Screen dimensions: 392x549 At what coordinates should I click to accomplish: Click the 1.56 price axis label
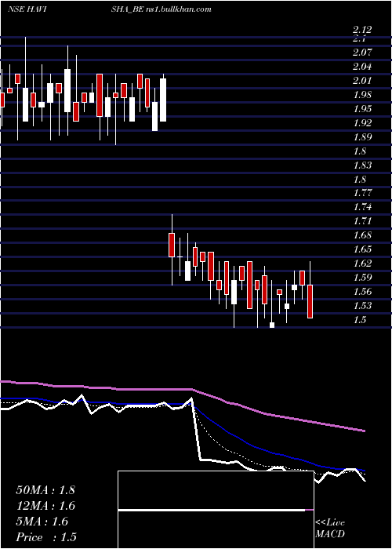pos(362,292)
